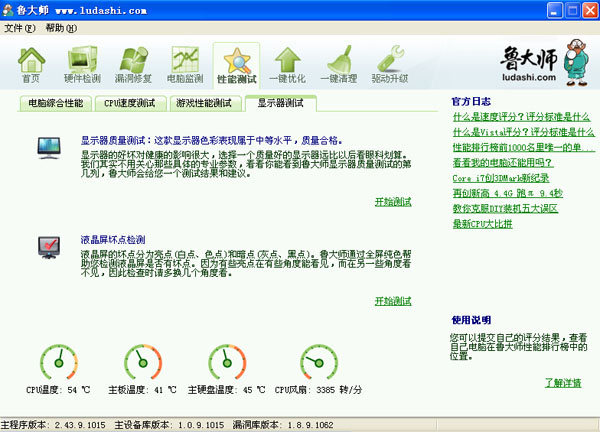Open 看看我的电脑还能用吗 link
This screenshot has width=600, height=432.
point(503,163)
